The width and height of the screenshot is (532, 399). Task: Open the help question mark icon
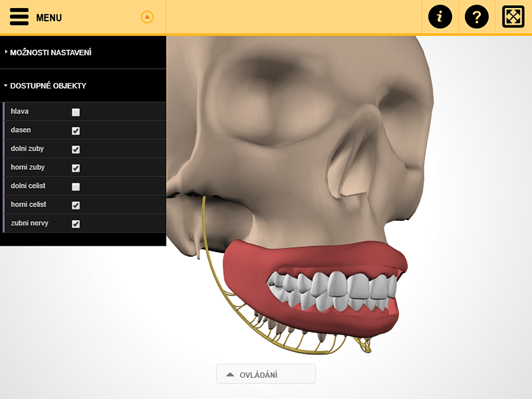[476, 17]
